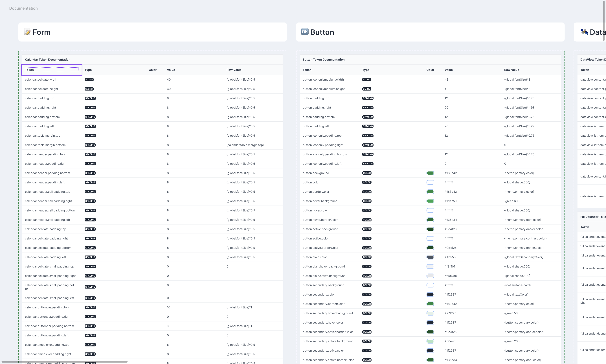Click SIZING badge for calendar.celldate.height
The height and width of the screenshot is (364, 606).
89,89
